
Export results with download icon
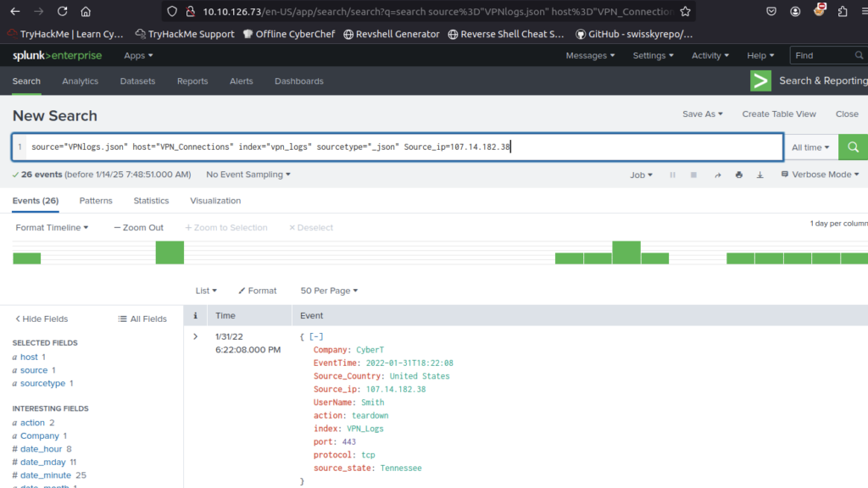point(760,175)
